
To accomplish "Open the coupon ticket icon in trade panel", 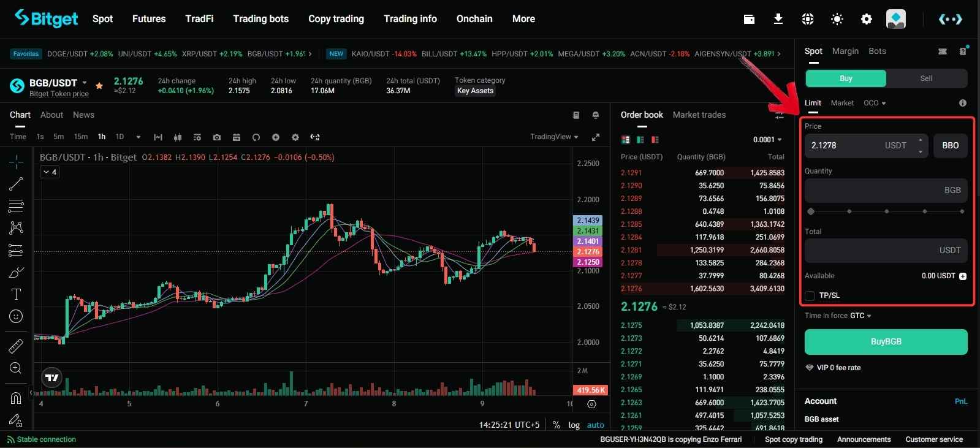I will (943, 51).
